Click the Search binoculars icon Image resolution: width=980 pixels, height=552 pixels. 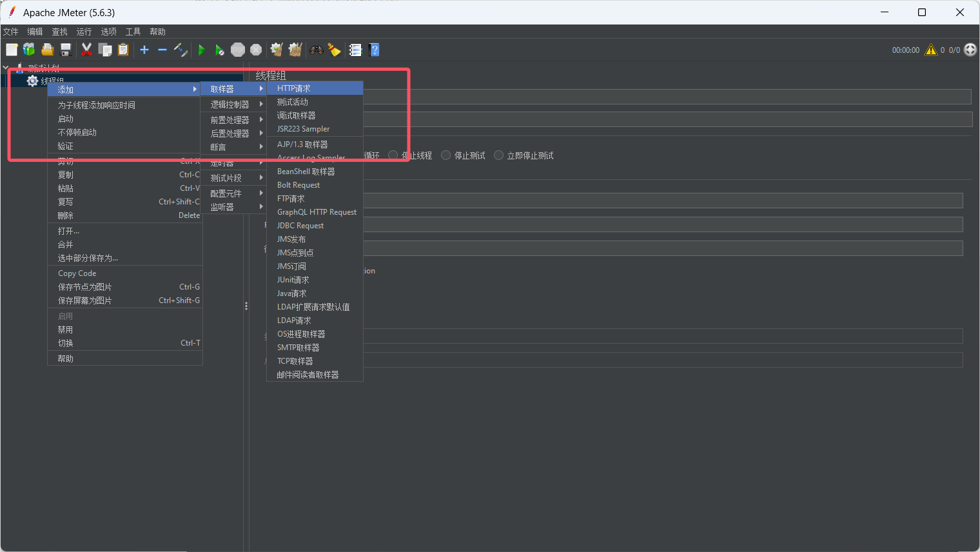pos(316,50)
